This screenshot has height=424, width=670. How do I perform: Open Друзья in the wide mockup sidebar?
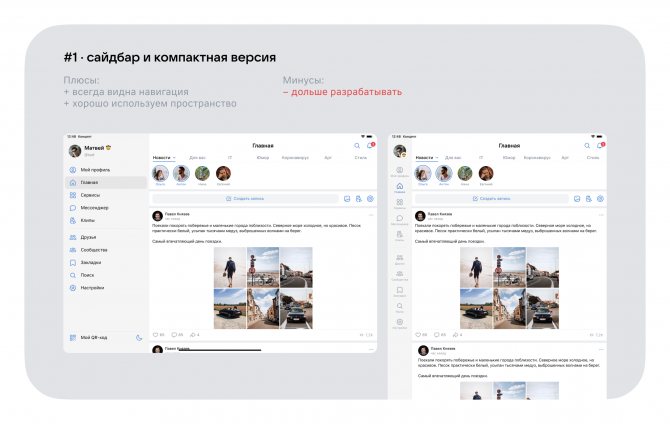coord(106,237)
